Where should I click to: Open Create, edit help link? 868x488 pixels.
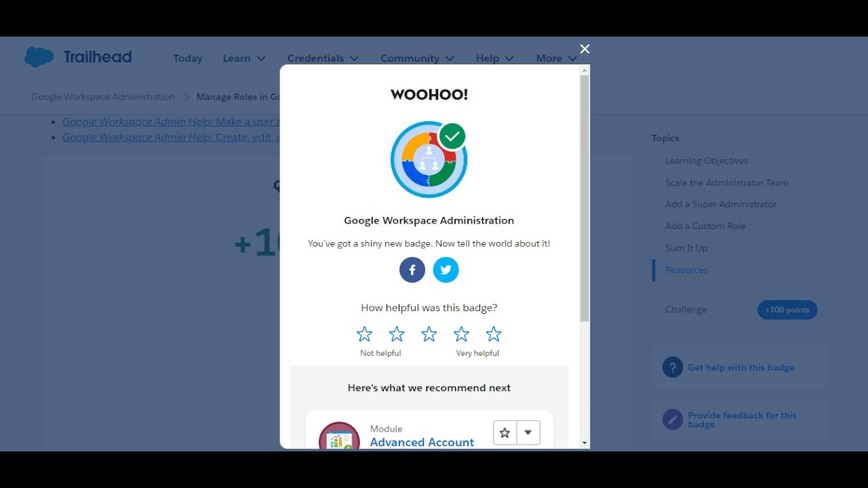click(171, 137)
